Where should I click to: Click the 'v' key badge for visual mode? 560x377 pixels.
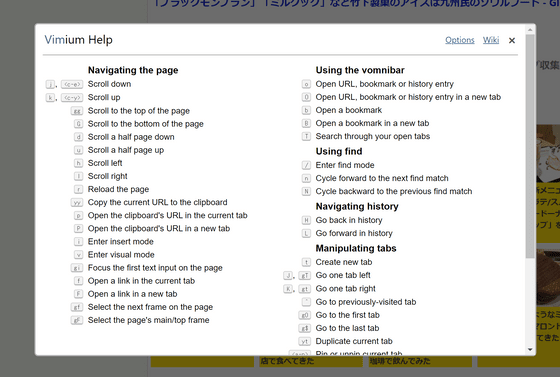click(x=79, y=255)
